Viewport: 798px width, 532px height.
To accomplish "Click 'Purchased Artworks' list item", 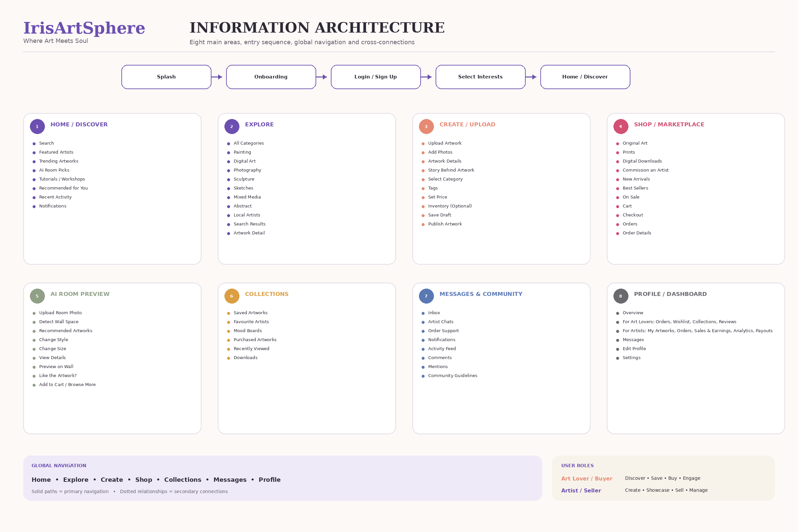I will [x=255, y=340].
